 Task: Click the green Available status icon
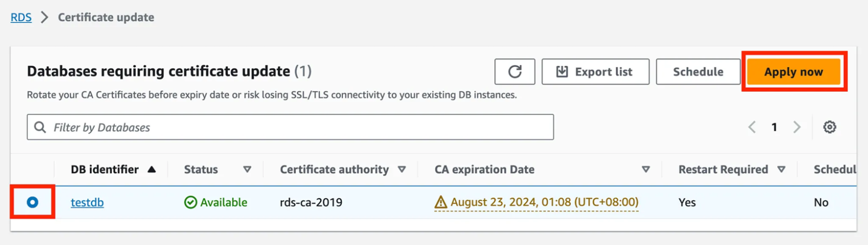(x=190, y=203)
